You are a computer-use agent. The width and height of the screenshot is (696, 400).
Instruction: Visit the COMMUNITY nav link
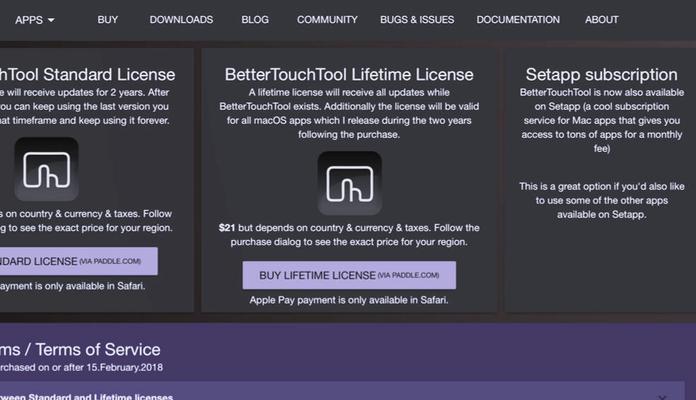[327, 20]
